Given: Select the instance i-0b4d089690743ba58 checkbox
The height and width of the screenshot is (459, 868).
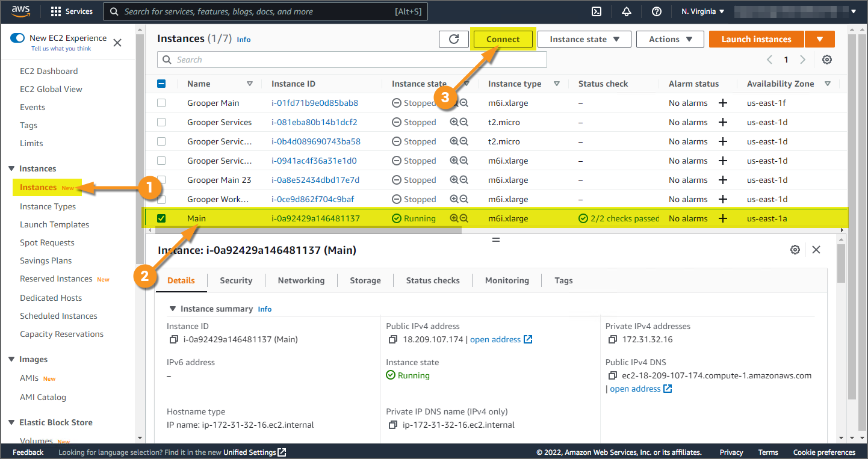Looking at the screenshot, I should coord(161,141).
